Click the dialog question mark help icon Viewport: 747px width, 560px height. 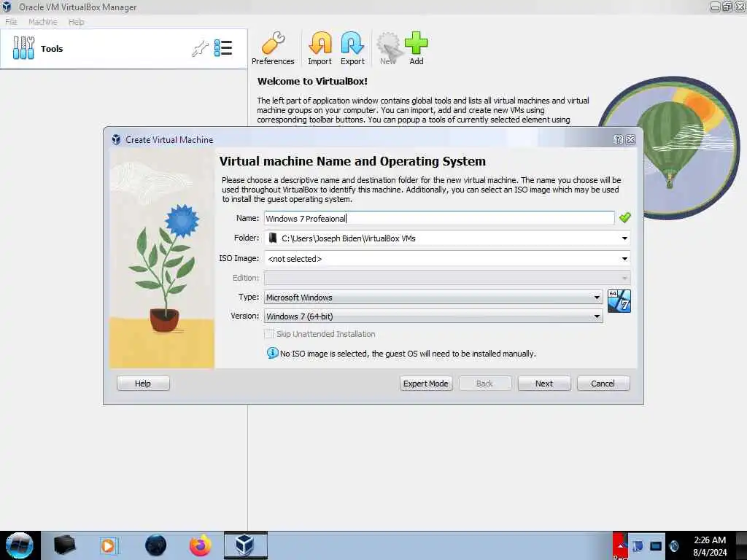(618, 139)
